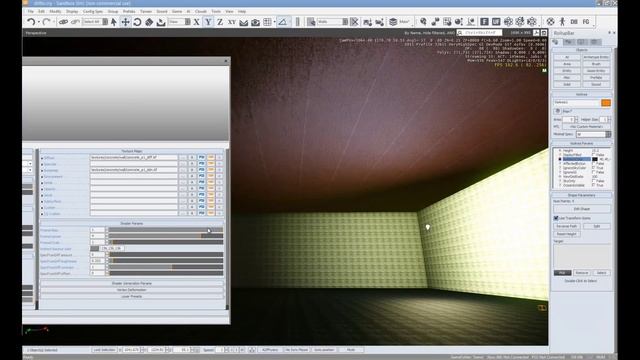Toggle IgnoreGI checkbox value
Screen dimensions: 640x360
594,172
